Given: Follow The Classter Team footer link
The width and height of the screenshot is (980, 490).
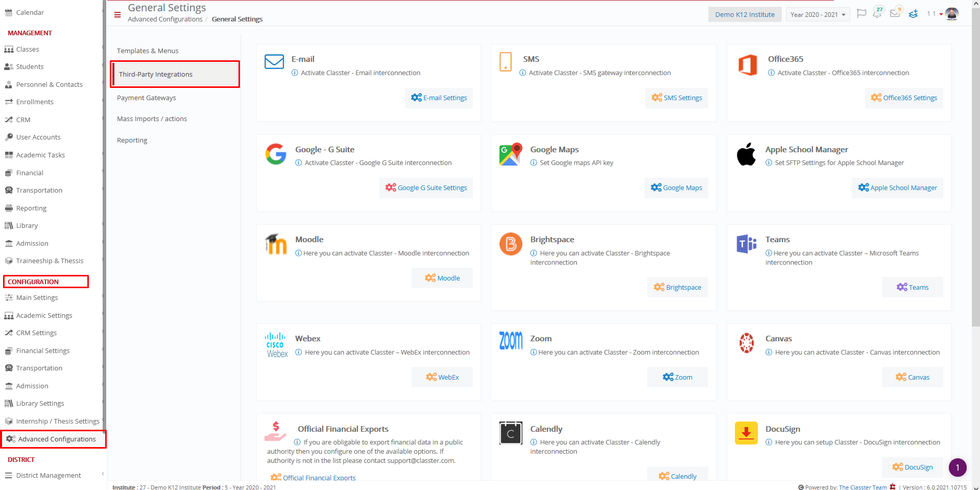Looking at the screenshot, I should click(863, 487).
